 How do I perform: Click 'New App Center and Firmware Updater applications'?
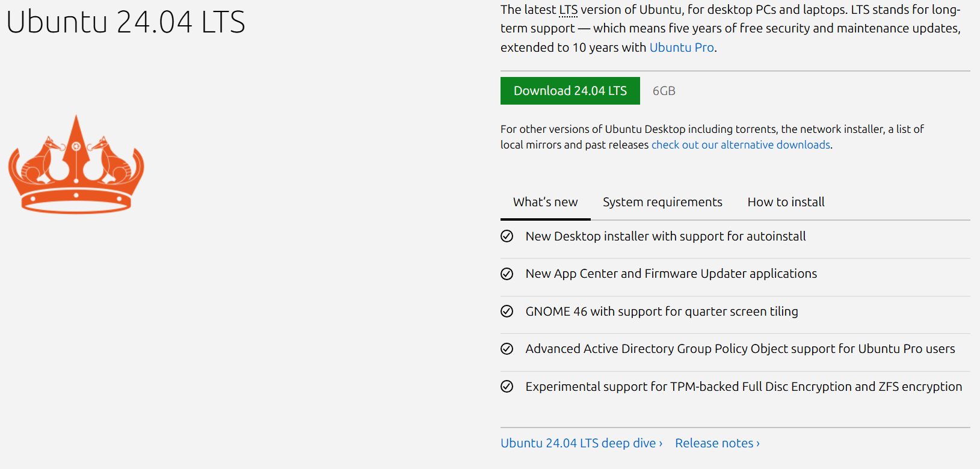coord(671,274)
